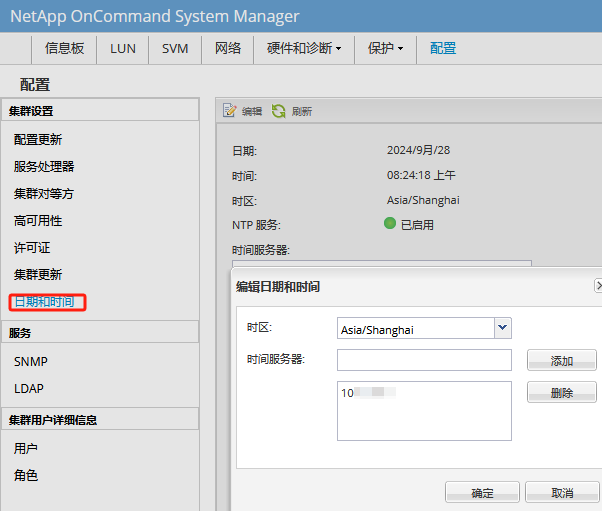The width and height of the screenshot is (602, 511).
Task: Click the green NTP 已启用 status indicator
Action: coord(390,223)
